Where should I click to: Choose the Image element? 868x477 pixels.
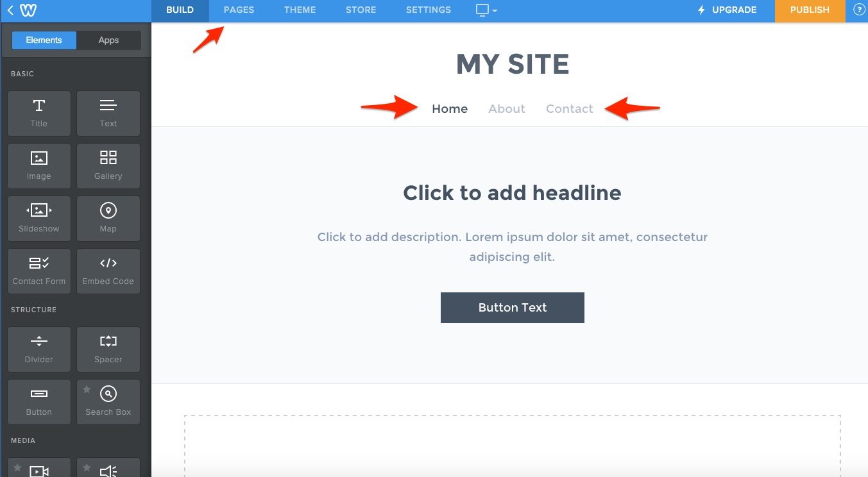pos(39,166)
